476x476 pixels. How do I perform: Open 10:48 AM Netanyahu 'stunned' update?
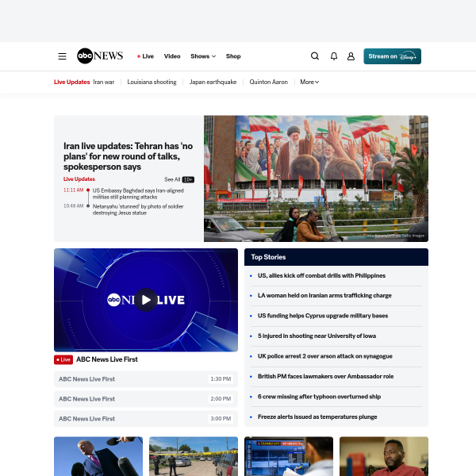(138, 209)
